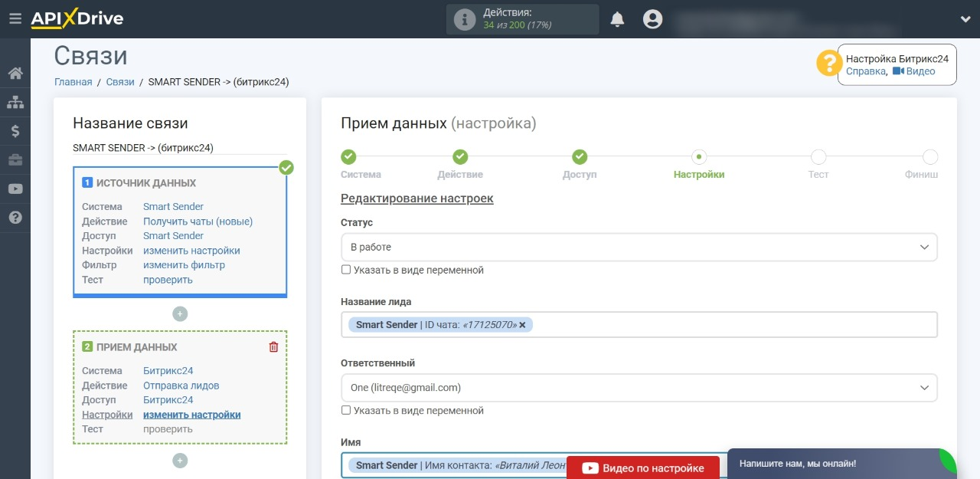Click source проверить test link
Viewport: 980px width, 479px height.
pyautogui.click(x=168, y=280)
